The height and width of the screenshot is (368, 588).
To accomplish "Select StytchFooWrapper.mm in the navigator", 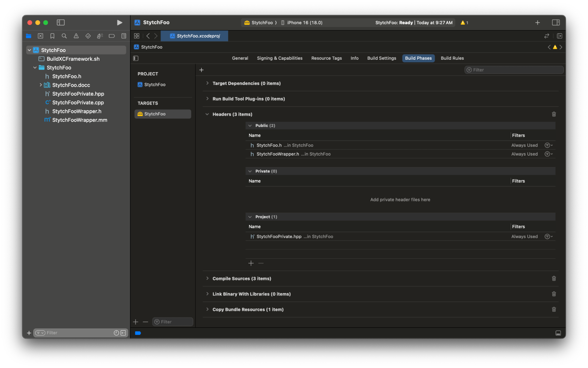I will [79, 120].
